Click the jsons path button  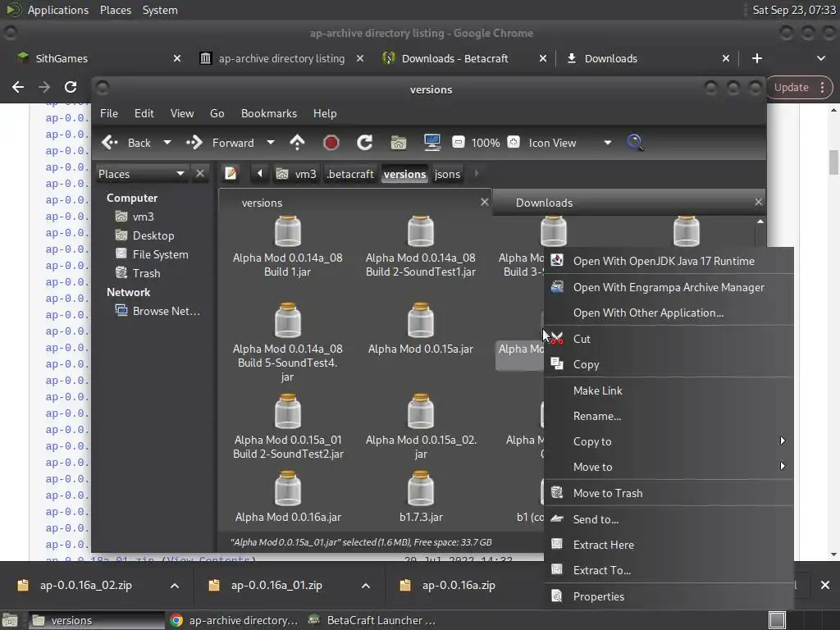pos(447,174)
